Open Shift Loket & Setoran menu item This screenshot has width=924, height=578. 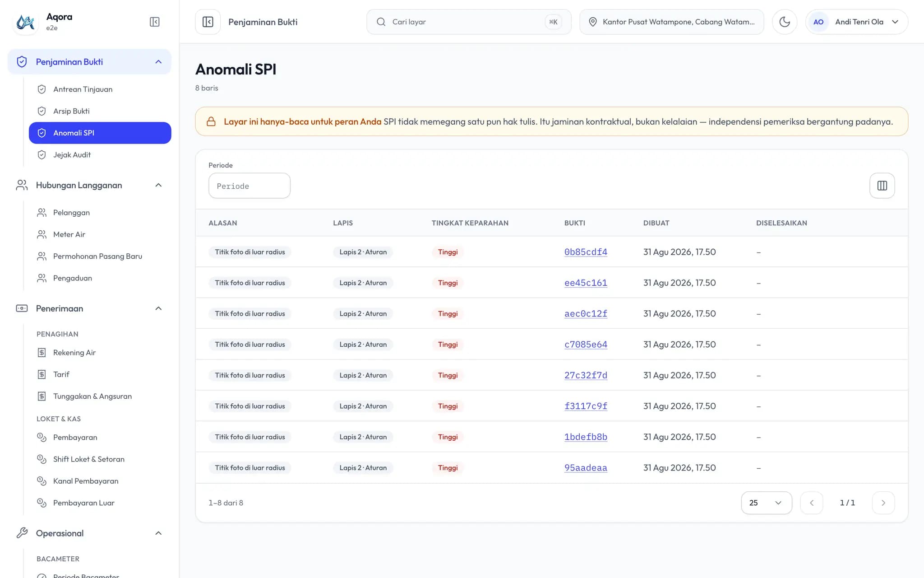point(100,459)
